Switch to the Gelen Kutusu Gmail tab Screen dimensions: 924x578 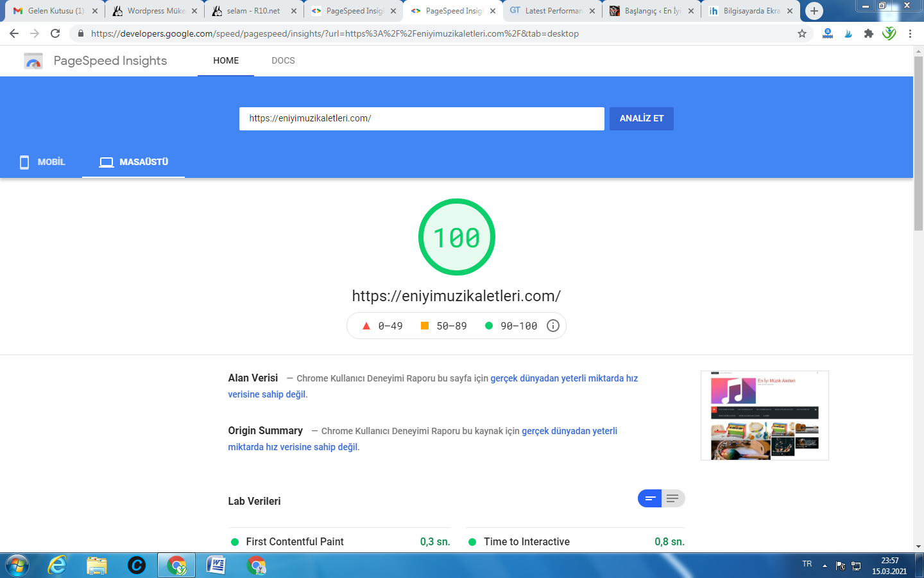click(55, 11)
